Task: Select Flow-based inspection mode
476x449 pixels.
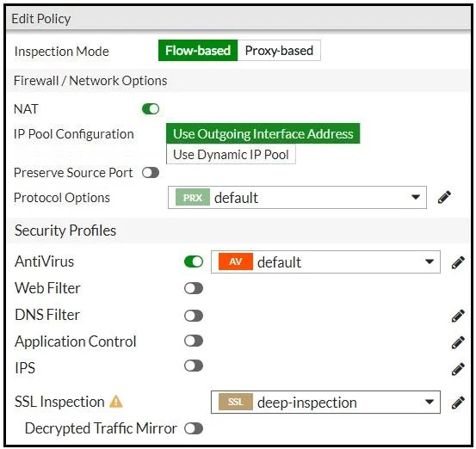Action: pyautogui.click(x=198, y=51)
